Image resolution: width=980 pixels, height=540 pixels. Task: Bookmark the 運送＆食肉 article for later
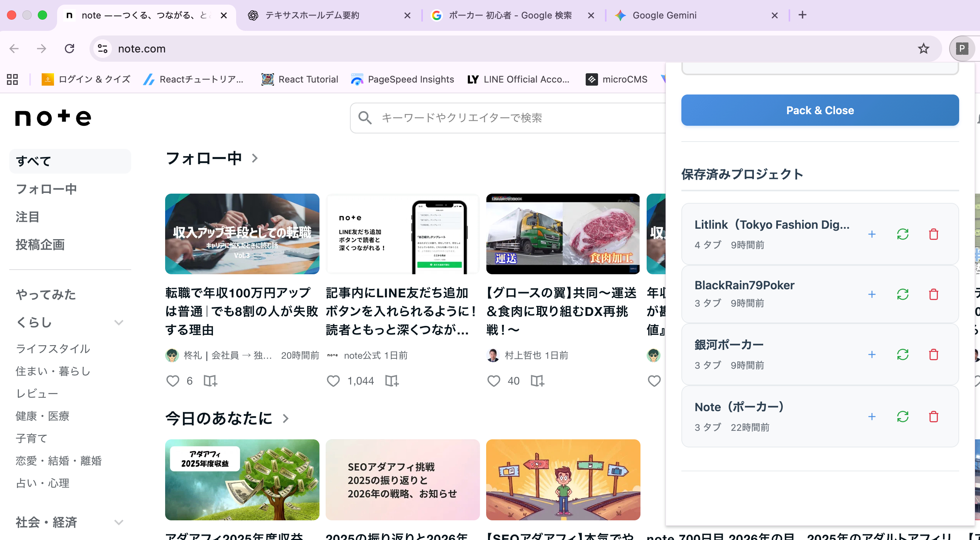[x=537, y=381]
